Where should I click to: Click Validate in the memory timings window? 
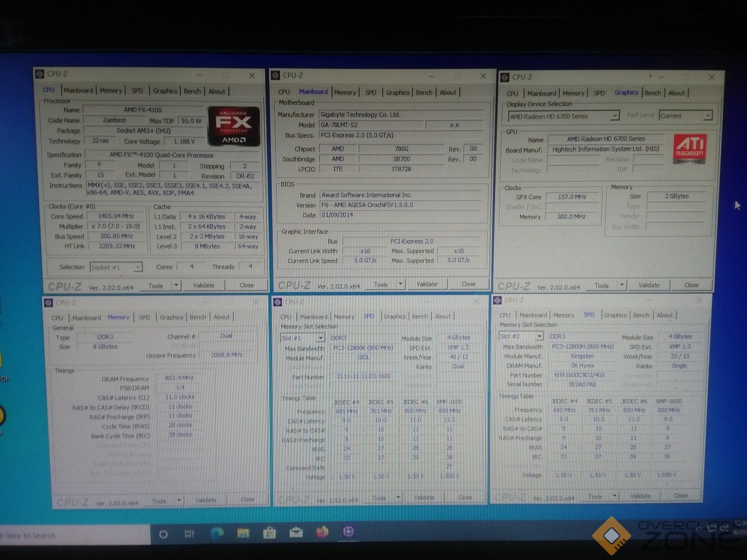(205, 500)
